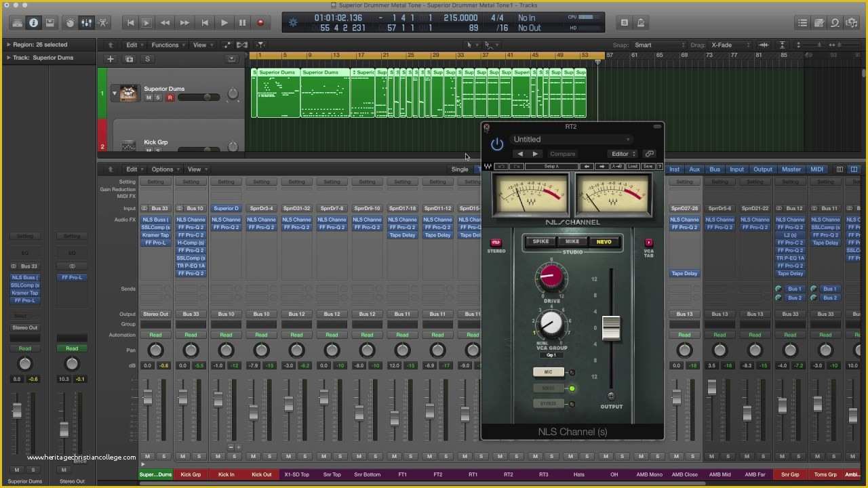Add new track with plus icon
The height and width of the screenshot is (488, 868).
pyautogui.click(x=110, y=59)
